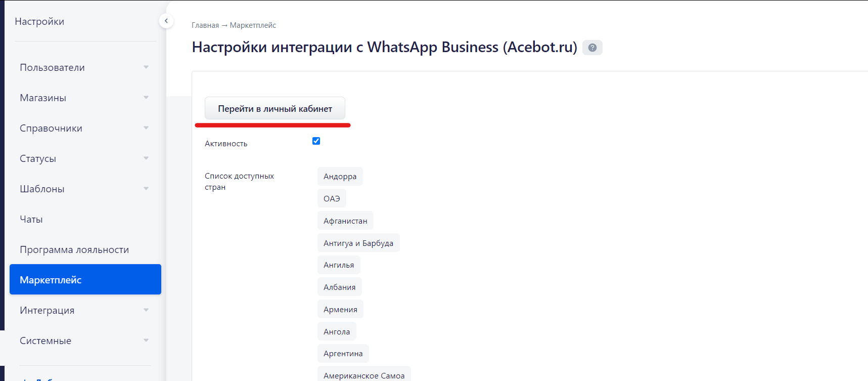This screenshot has width=868, height=381.
Task: Select the Армения country tag
Action: pos(340,309)
